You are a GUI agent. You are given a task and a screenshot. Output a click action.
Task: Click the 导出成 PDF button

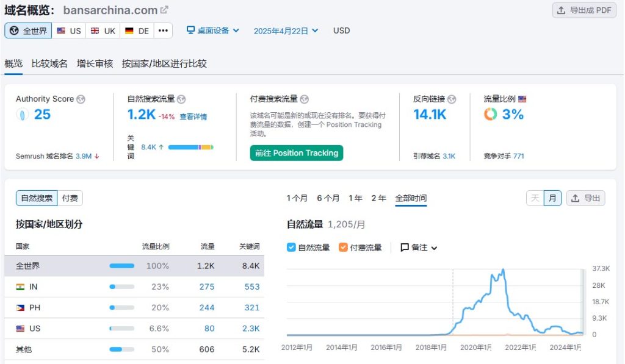click(584, 10)
